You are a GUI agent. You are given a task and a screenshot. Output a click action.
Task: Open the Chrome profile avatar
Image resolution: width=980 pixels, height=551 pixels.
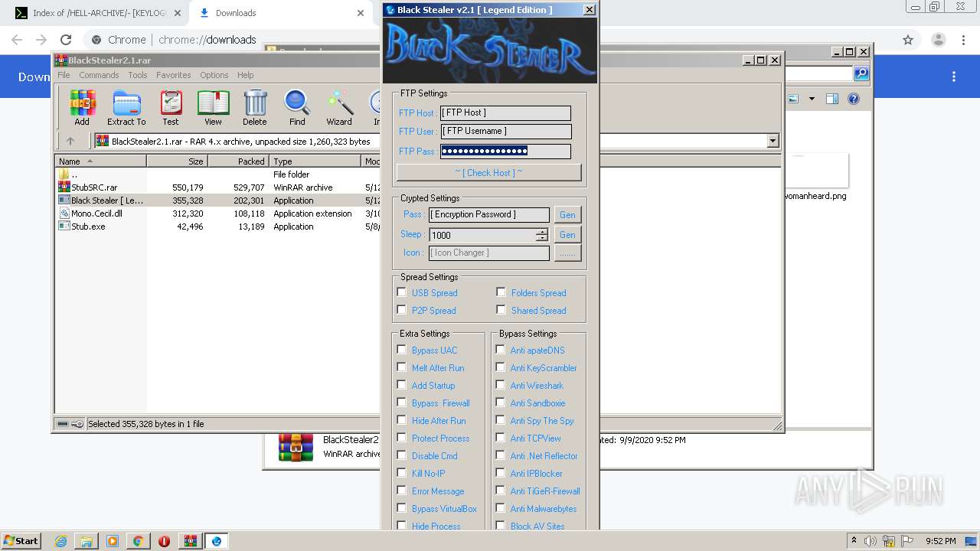[x=938, y=40]
